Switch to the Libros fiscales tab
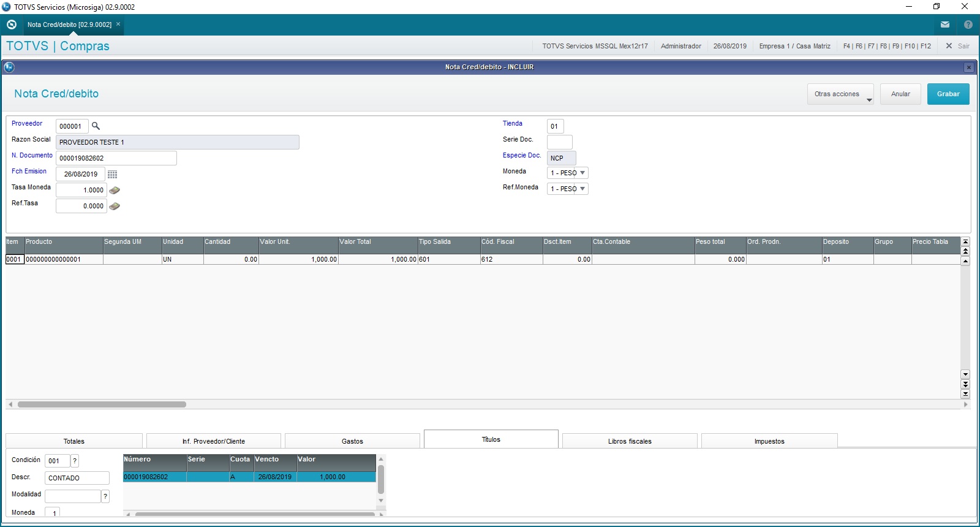This screenshot has width=980, height=527. click(630, 441)
